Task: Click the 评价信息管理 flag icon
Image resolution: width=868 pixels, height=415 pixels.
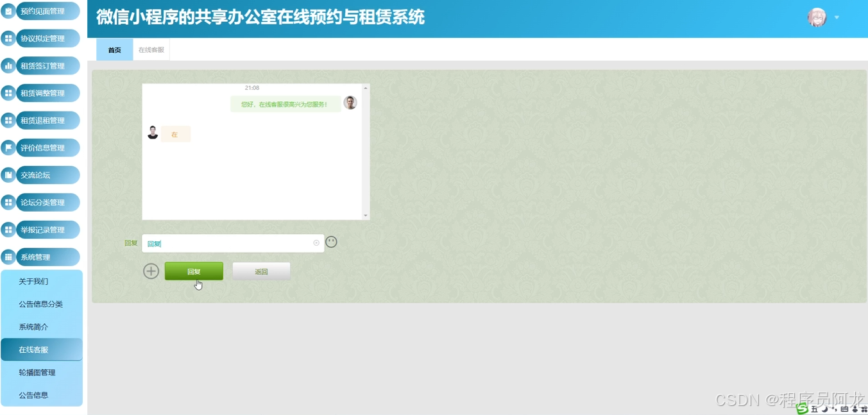Action: pyautogui.click(x=8, y=148)
